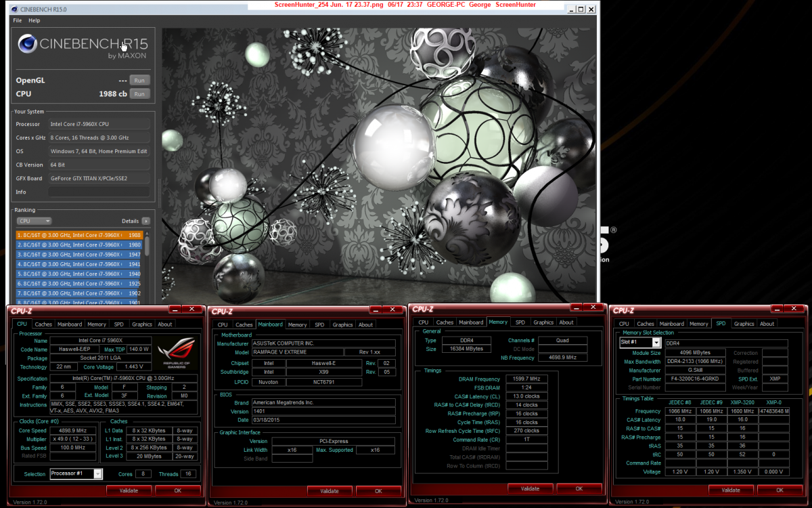Open Graphics tab in CPU-Z CPU window

[x=142, y=324]
